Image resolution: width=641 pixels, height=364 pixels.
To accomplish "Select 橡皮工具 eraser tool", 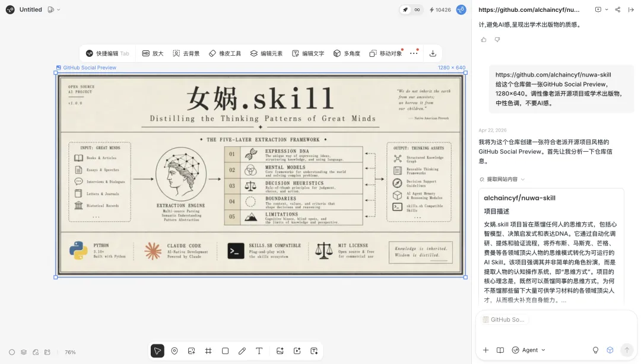I will coord(225,53).
